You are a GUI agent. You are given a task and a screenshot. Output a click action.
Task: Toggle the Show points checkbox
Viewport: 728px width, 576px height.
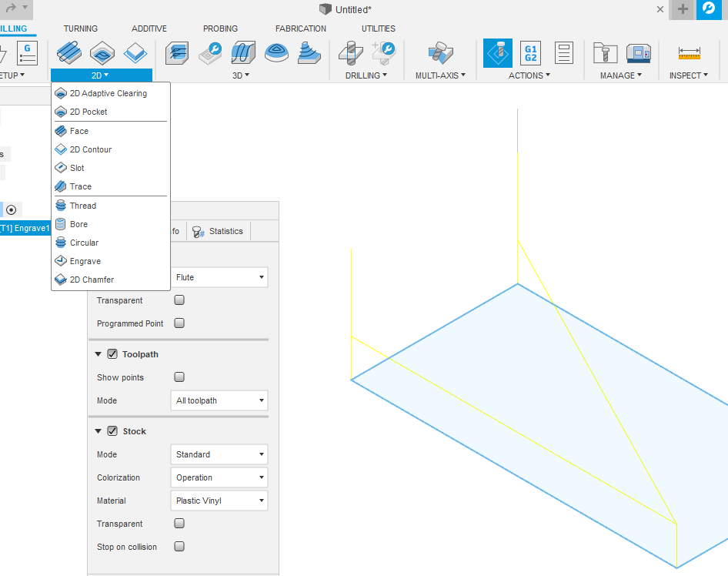pos(179,377)
